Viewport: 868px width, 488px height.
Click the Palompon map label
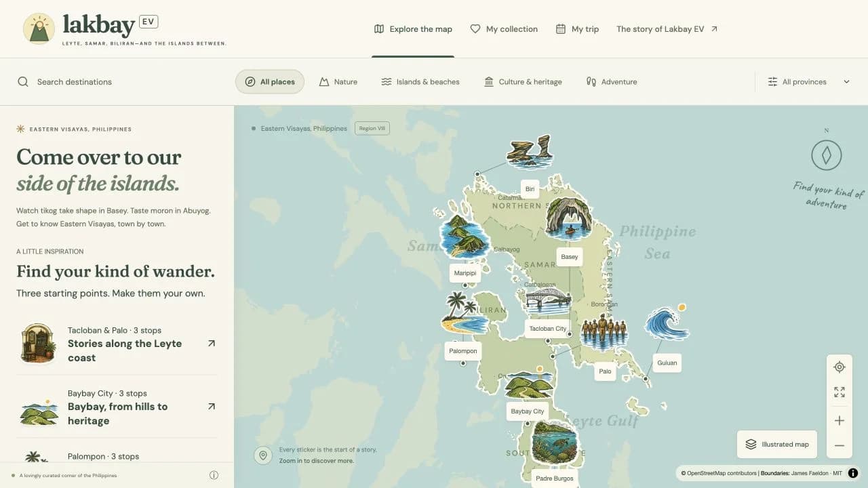click(463, 351)
